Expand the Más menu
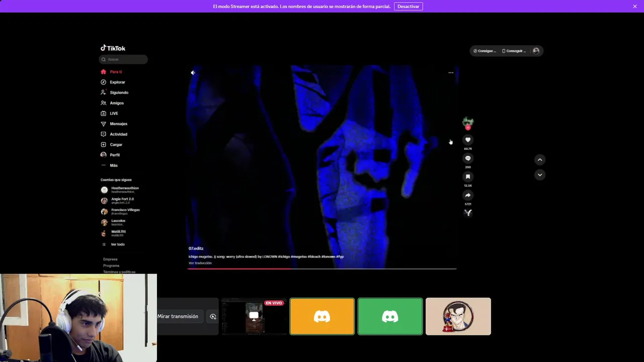Viewport: 644px width, 362px height. [x=114, y=165]
